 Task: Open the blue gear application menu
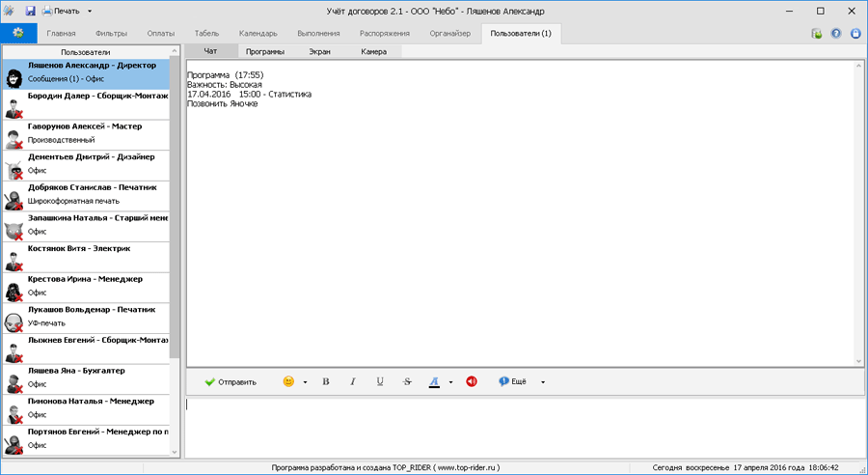(18, 33)
